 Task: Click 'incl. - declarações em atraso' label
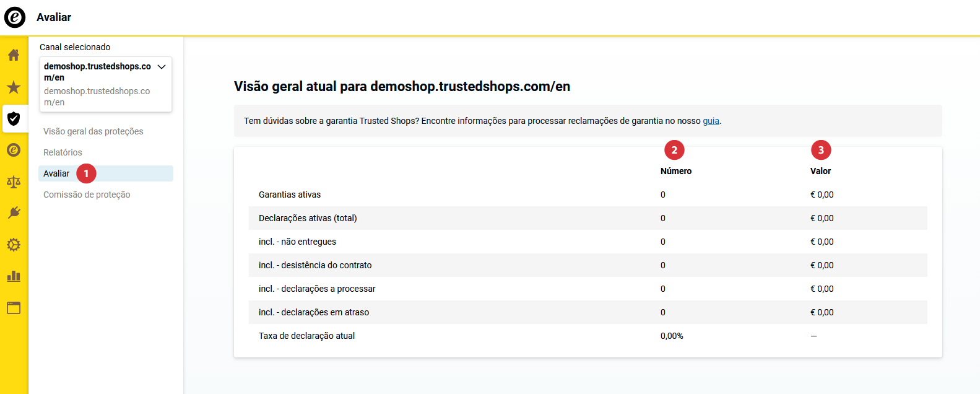[x=314, y=312]
